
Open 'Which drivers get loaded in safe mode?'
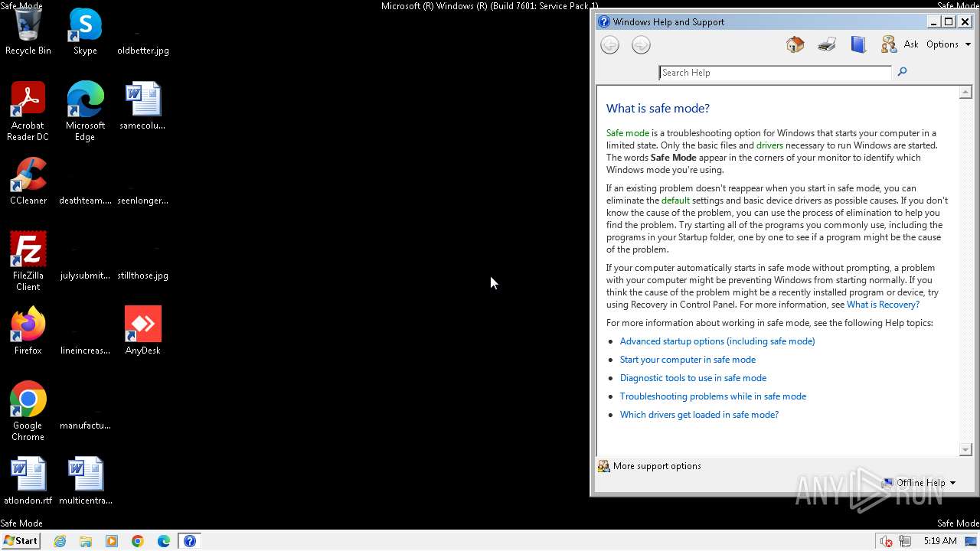point(699,415)
